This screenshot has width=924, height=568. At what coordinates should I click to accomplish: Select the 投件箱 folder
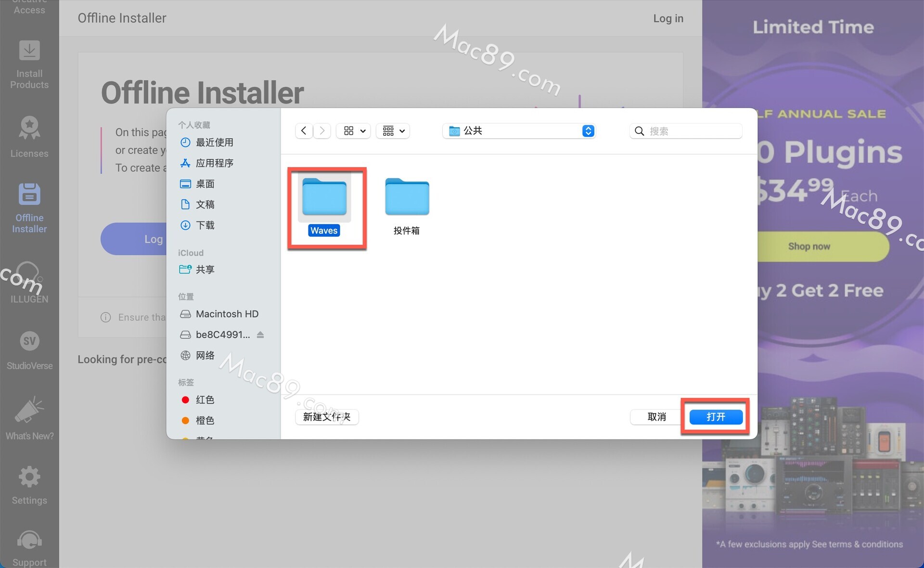[407, 197]
